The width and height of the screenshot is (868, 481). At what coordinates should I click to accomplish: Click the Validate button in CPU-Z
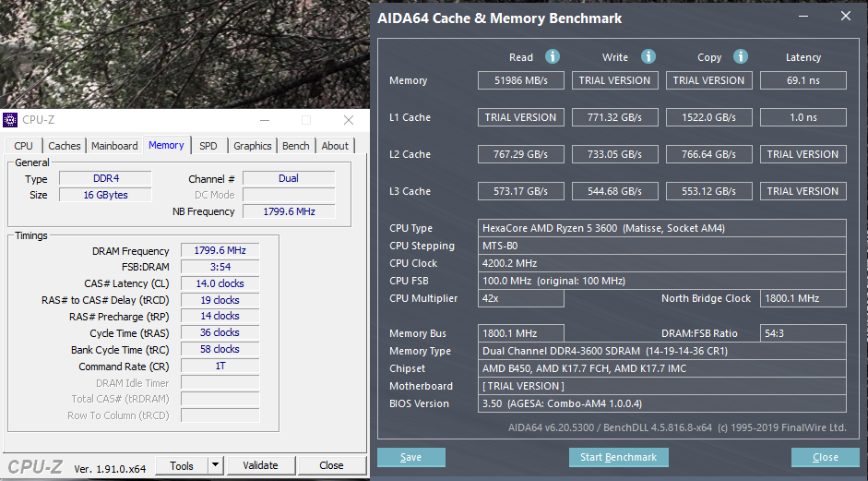click(x=261, y=465)
